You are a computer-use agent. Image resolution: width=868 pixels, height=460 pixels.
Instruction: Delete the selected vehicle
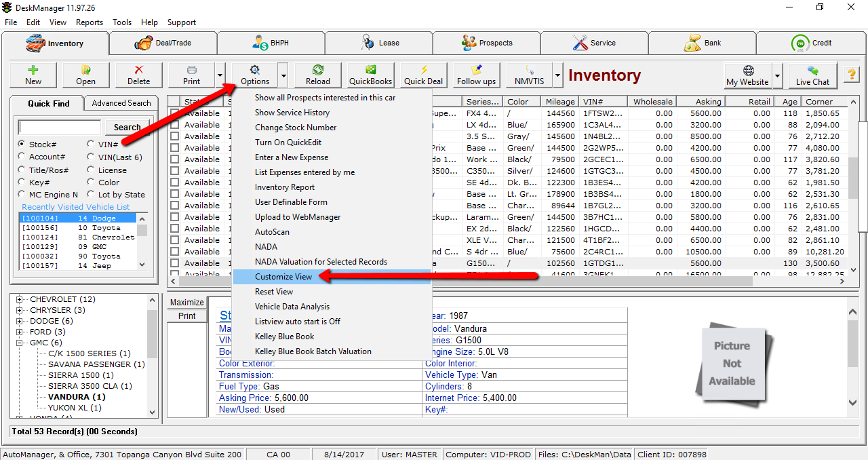(138, 75)
